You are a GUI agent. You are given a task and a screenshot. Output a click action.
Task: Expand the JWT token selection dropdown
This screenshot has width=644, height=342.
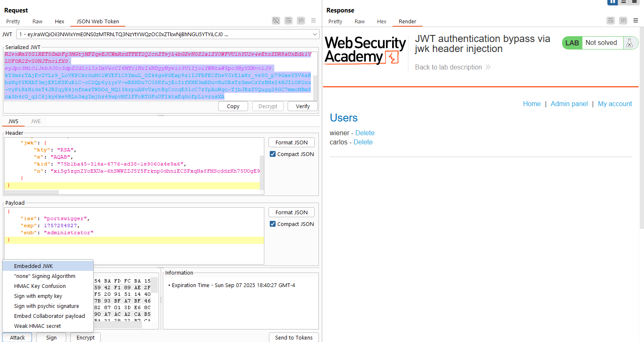[315, 34]
